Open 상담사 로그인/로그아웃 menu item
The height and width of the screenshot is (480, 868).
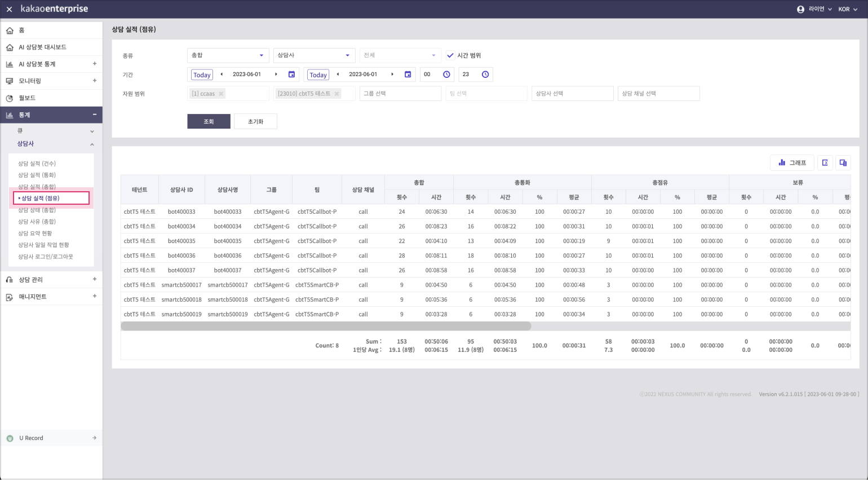pos(46,257)
